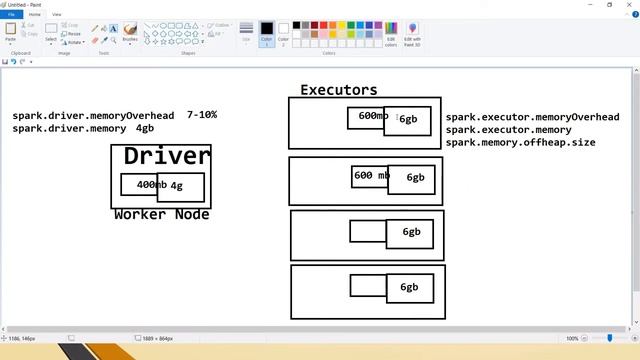Click the 'Worker Node' text on canvas
The image size is (640, 360).
pyautogui.click(x=162, y=214)
